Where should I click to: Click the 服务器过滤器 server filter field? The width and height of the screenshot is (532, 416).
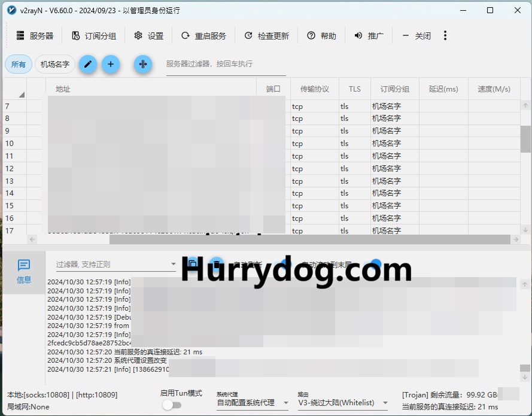pos(226,64)
